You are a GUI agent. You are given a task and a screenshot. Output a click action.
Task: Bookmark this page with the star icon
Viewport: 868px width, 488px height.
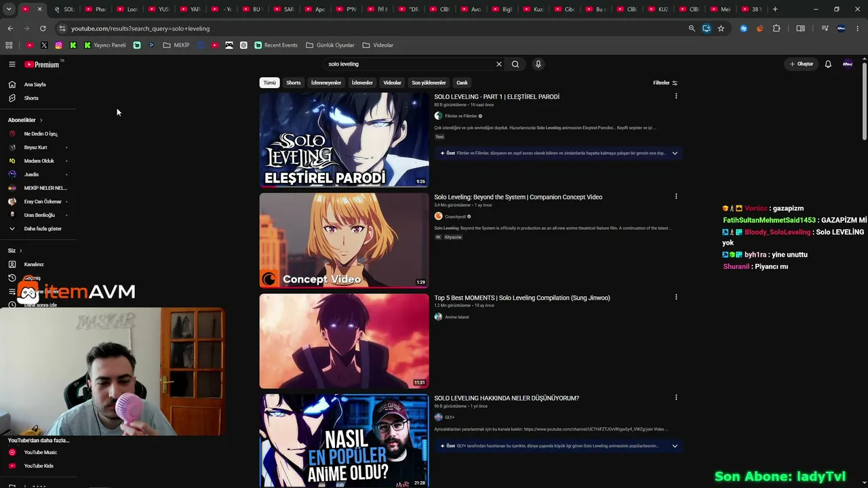[x=721, y=28]
